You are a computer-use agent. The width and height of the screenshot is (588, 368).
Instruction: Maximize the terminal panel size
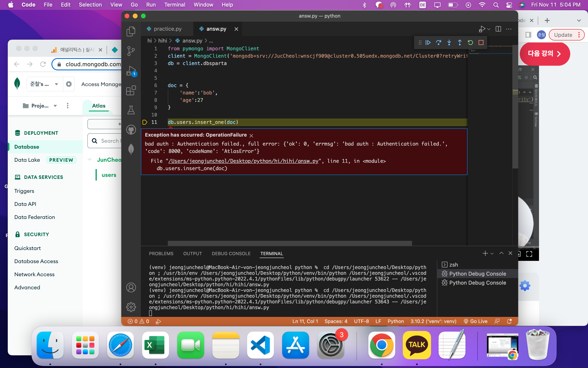501,253
